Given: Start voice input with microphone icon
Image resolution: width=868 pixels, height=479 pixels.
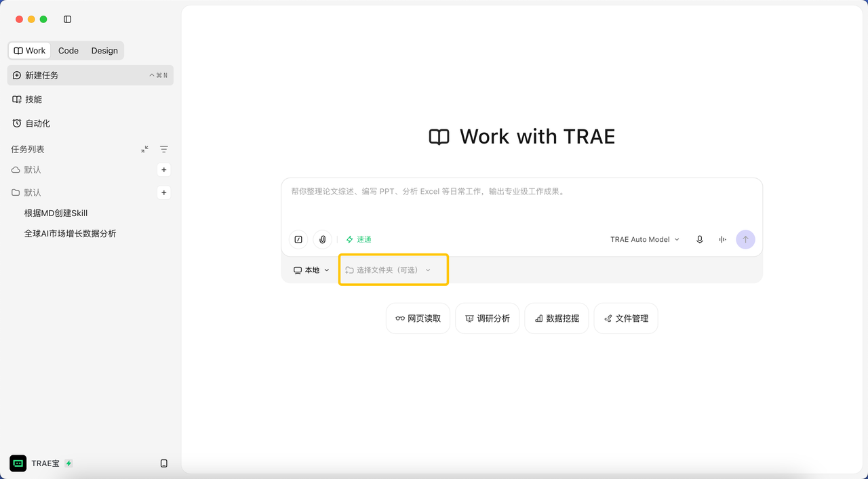Looking at the screenshot, I should pyautogui.click(x=700, y=239).
